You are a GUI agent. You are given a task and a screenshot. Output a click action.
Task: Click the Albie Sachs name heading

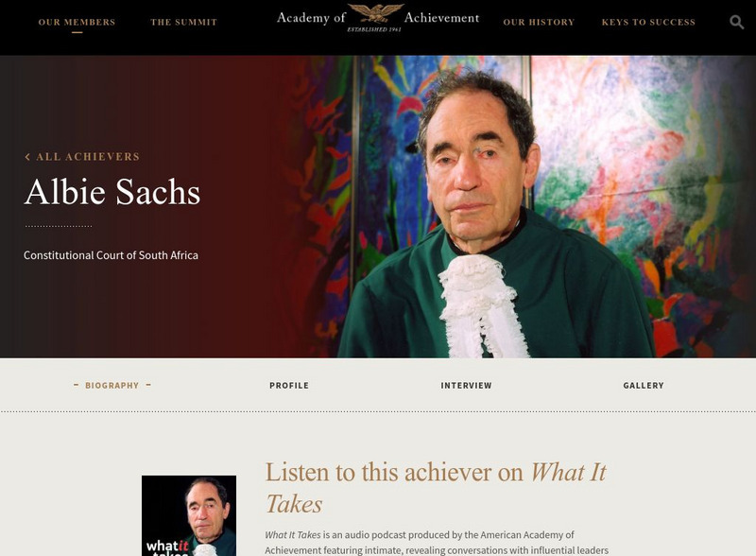click(x=112, y=192)
